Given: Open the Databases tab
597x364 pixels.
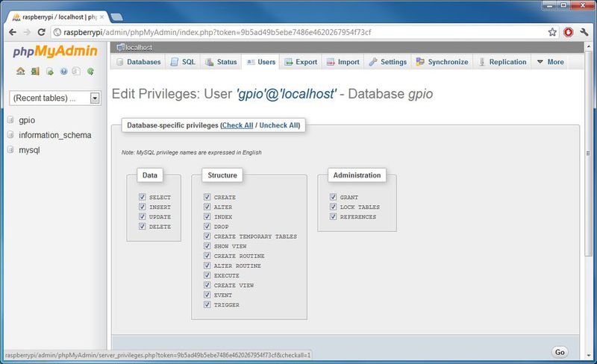Looking at the screenshot, I should [x=139, y=62].
